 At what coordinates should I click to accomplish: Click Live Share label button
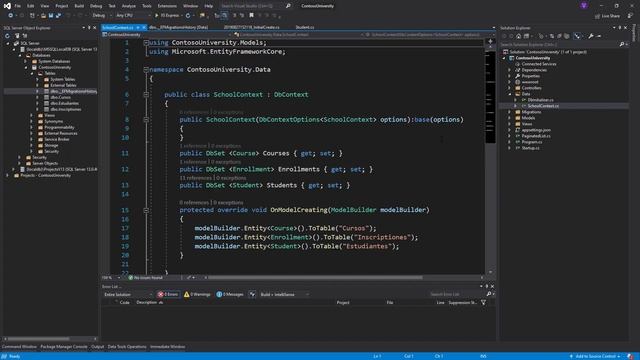610,16
